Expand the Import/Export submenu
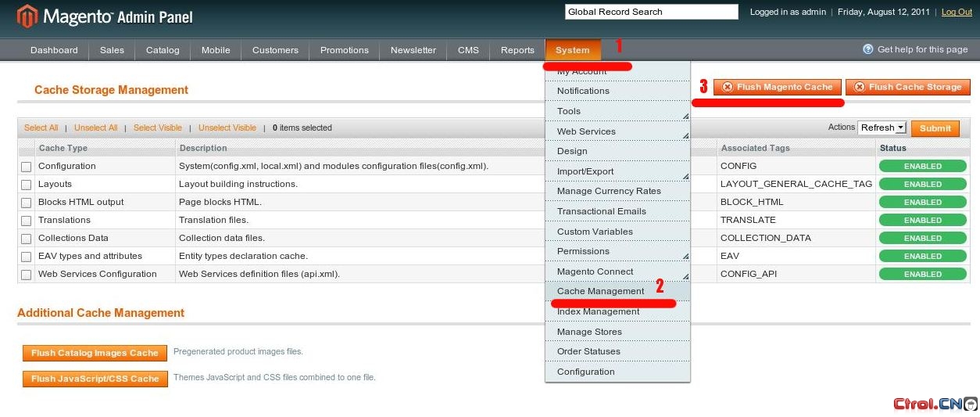 [x=617, y=171]
